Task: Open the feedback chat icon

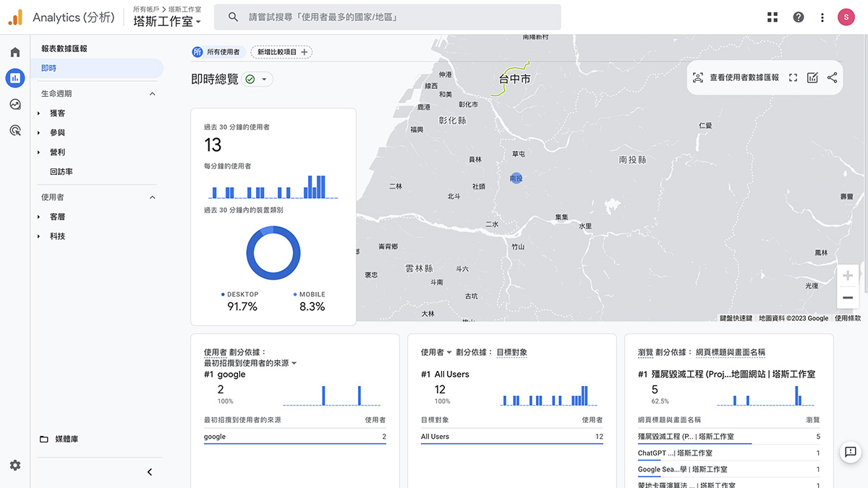Action: click(x=851, y=452)
